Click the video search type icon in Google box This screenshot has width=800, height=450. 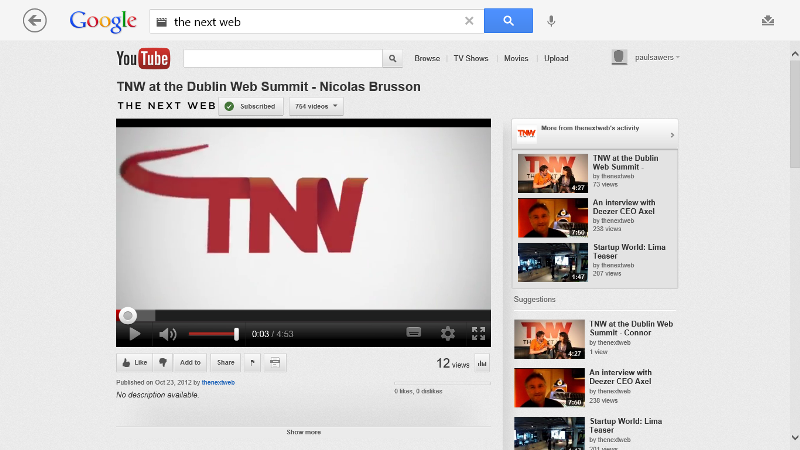[x=162, y=22]
